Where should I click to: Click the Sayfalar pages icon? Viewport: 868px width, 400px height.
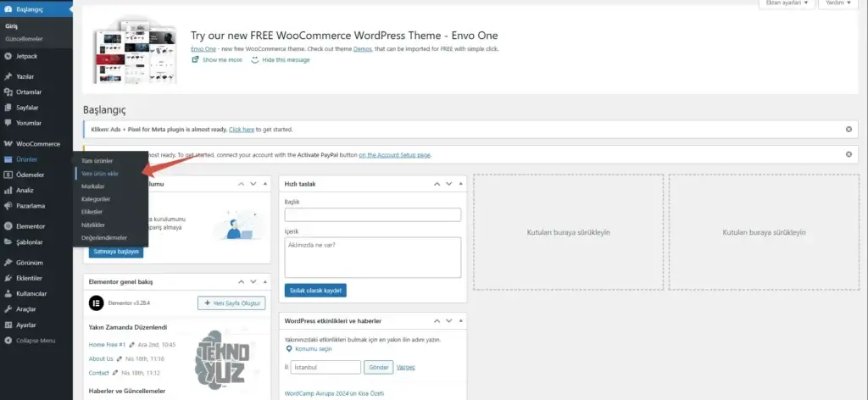pos(8,108)
